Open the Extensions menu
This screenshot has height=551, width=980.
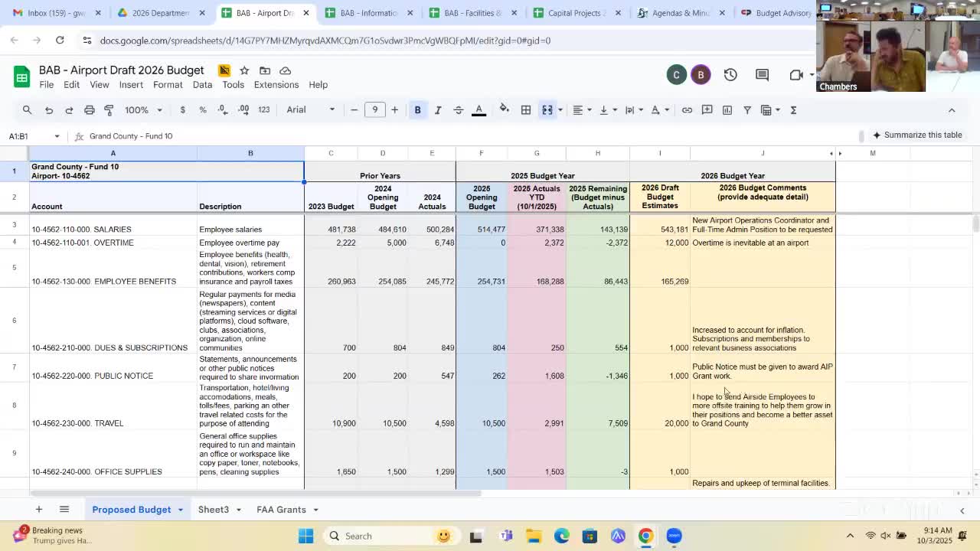[276, 85]
